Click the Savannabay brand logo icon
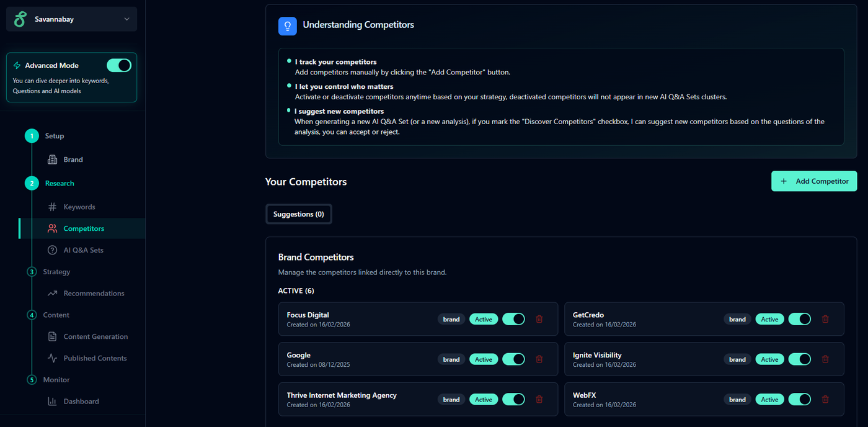The height and width of the screenshot is (427, 868). [20, 19]
